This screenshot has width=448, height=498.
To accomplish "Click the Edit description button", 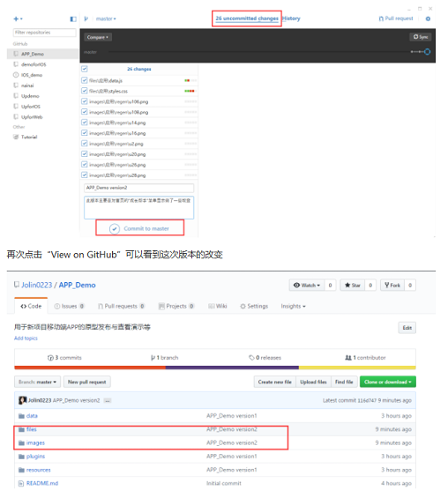I will (x=407, y=328).
